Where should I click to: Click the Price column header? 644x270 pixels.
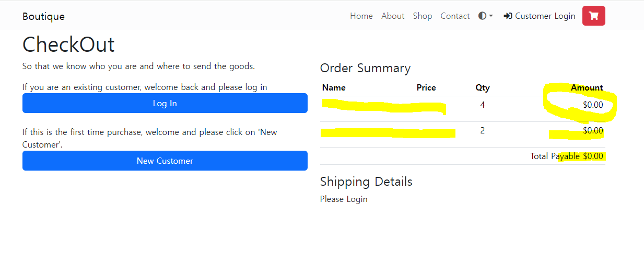426,88
